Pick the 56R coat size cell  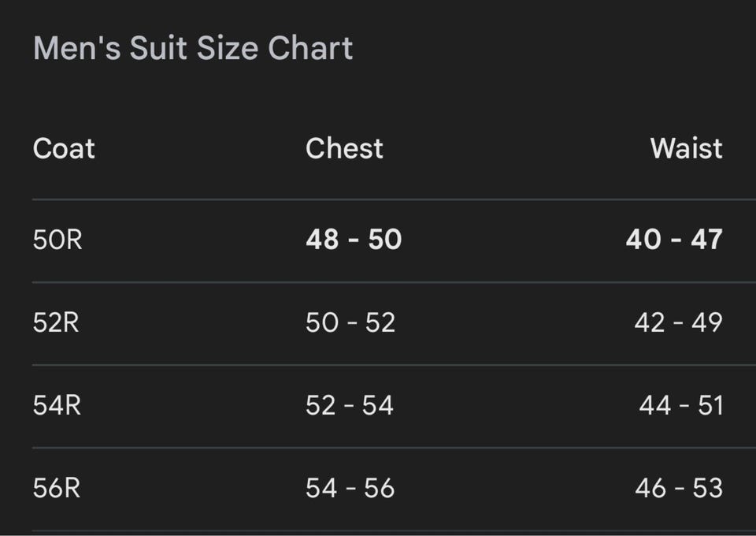coord(57,489)
